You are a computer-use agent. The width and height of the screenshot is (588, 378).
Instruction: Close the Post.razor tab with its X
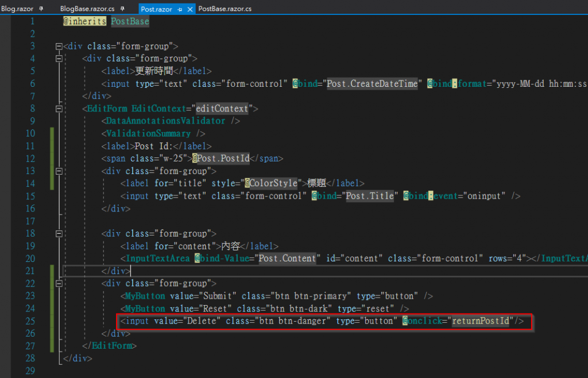[189, 9]
